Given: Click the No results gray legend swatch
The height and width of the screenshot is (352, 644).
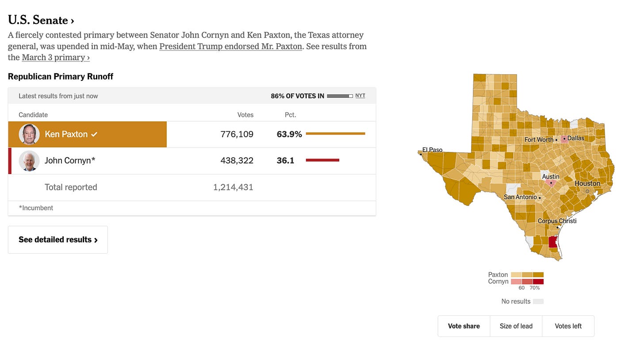Looking at the screenshot, I should click(538, 302).
